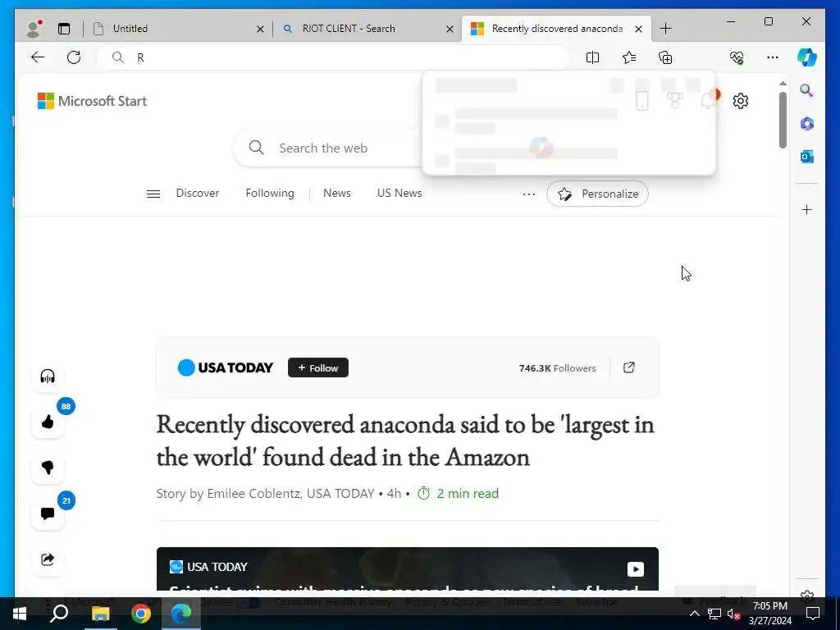Play the USA TODAY video
The height and width of the screenshot is (630, 840).
click(636, 569)
